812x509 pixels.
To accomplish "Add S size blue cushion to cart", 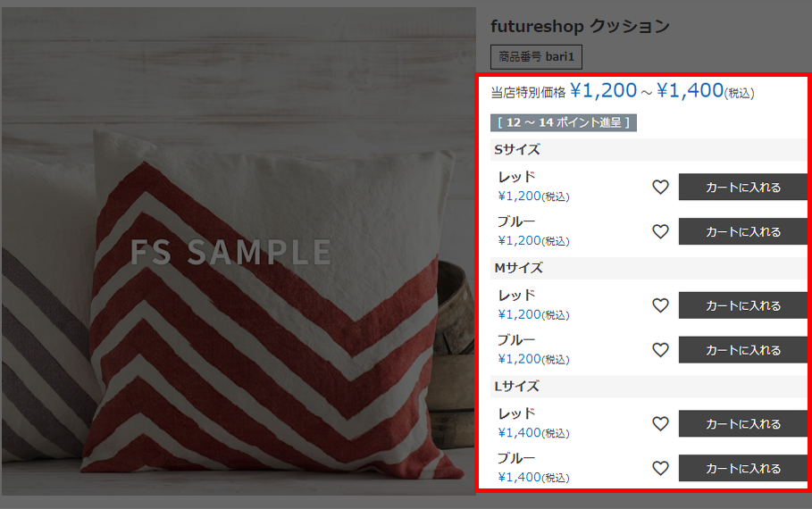I will click(x=743, y=231).
